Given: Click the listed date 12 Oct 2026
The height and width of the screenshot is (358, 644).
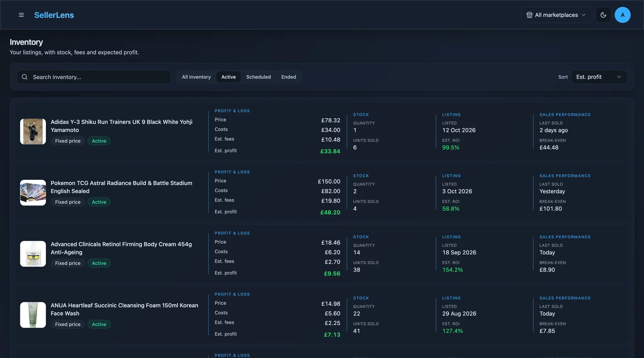Looking at the screenshot, I should (459, 130).
